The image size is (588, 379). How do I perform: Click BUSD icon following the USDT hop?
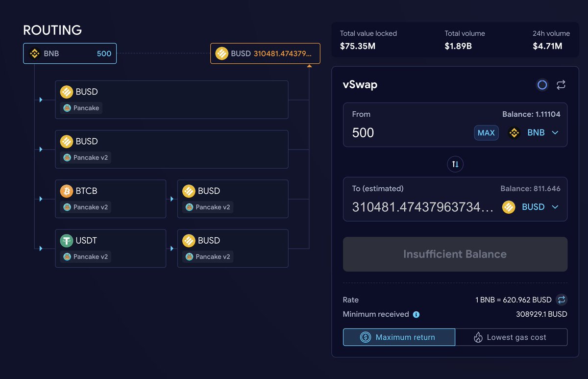point(189,240)
